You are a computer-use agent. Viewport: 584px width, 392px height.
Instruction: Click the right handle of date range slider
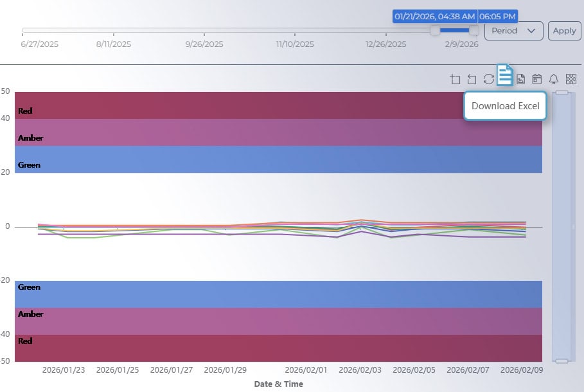(x=474, y=30)
